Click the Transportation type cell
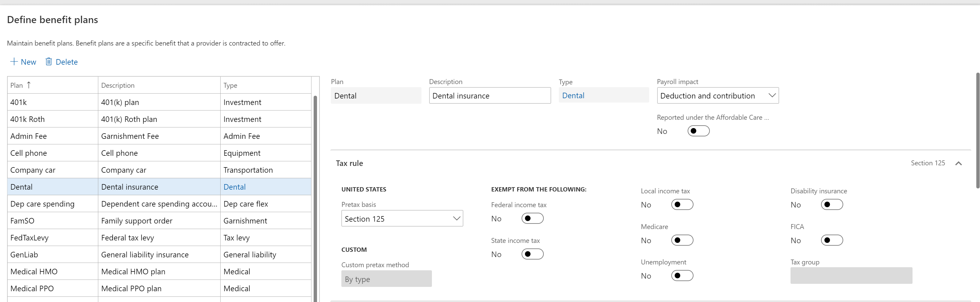Viewport: 980px width, 302px height. (266, 170)
